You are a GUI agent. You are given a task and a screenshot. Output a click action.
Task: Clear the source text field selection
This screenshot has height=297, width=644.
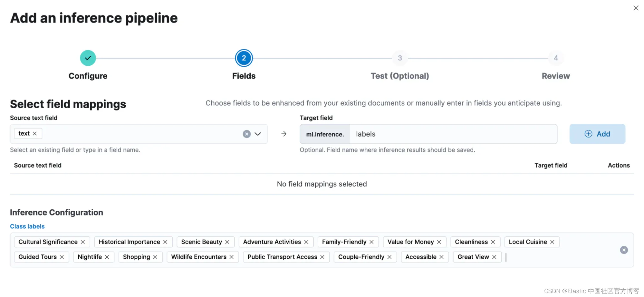tap(246, 134)
